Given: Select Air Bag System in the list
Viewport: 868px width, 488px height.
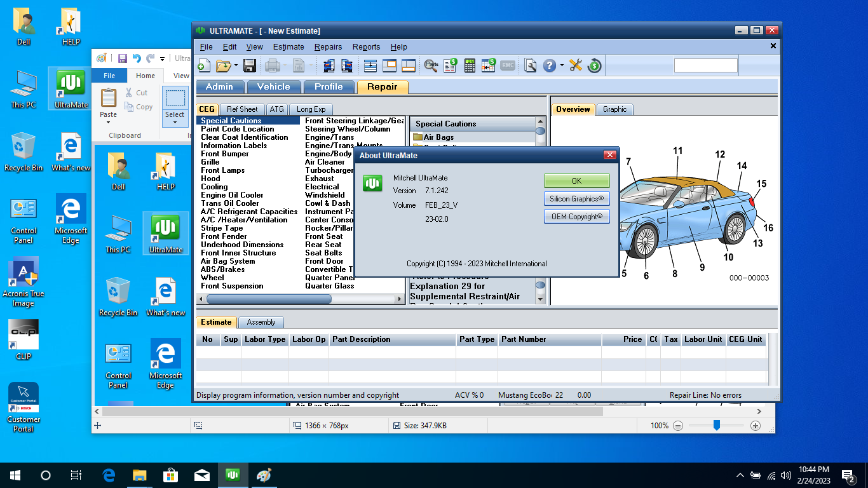Looking at the screenshot, I should click(x=228, y=261).
